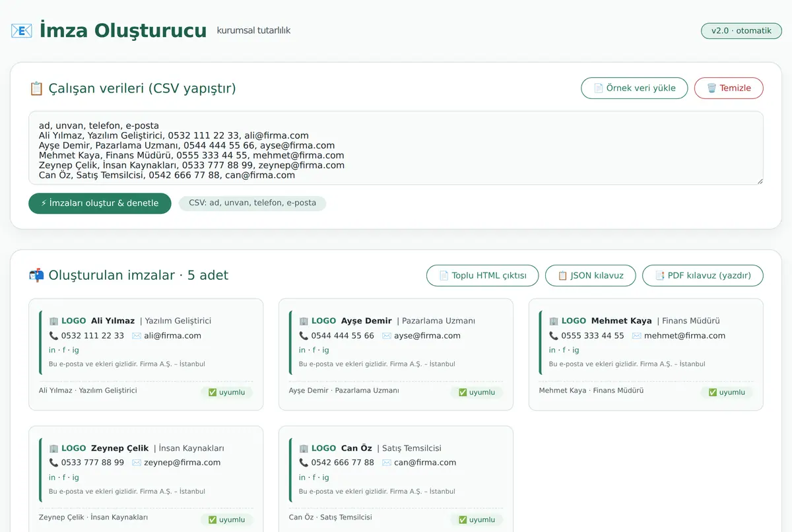This screenshot has height=532, width=792.
Task: Open the 'f' social link in Mehmet Kaya's card
Action: point(564,350)
